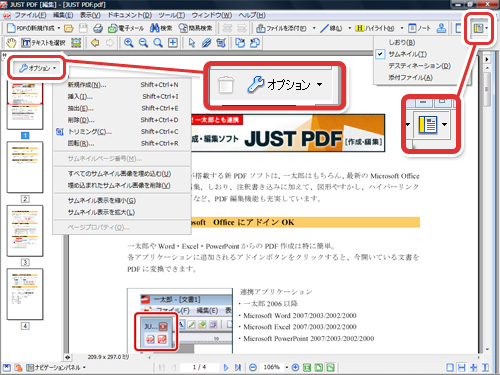Click the first green fit-page icon
This screenshot has width=500, height=375.
click(x=307, y=367)
